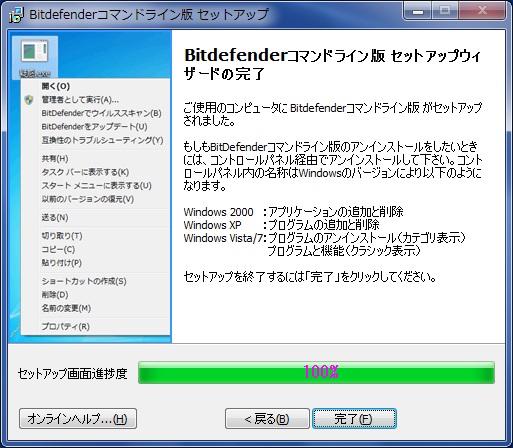This screenshot has width=513, height=448.
Task: Click the green 100% setup progress bar
Action: click(316, 372)
